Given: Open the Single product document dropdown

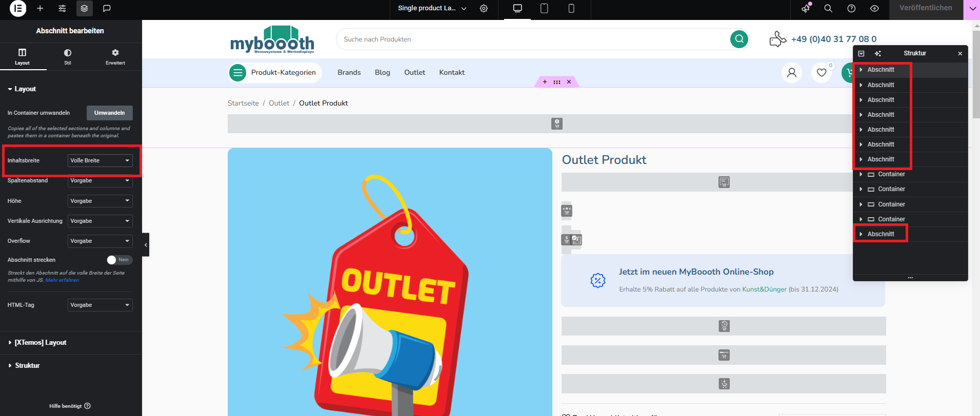Looking at the screenshot, I should 432,8.
